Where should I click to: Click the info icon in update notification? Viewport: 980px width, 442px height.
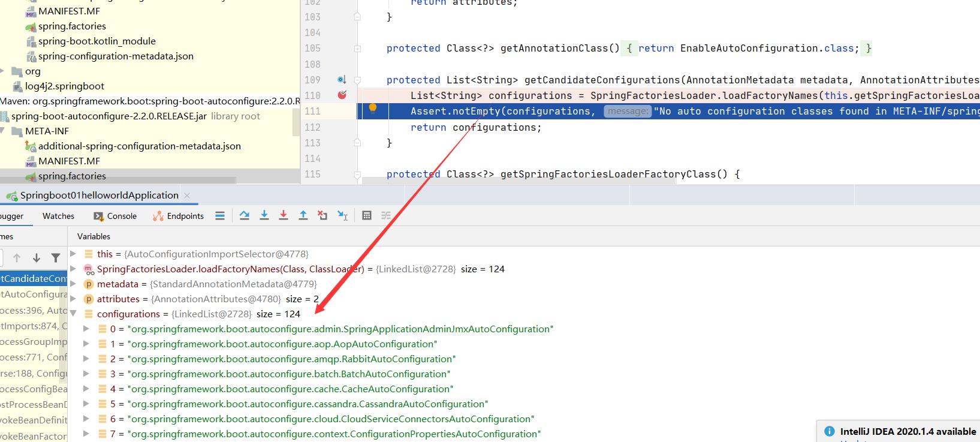[x=830, y=431]
